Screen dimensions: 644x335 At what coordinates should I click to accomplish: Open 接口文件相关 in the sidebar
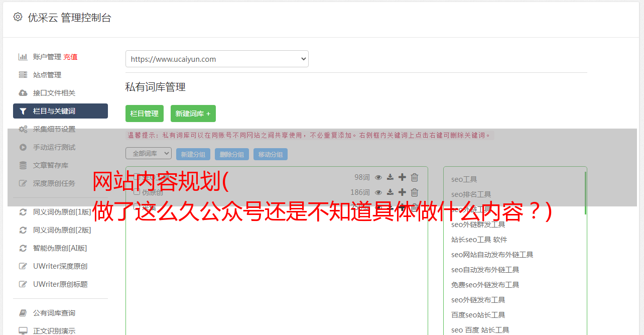pyautogui.click(x=54, y=93)
